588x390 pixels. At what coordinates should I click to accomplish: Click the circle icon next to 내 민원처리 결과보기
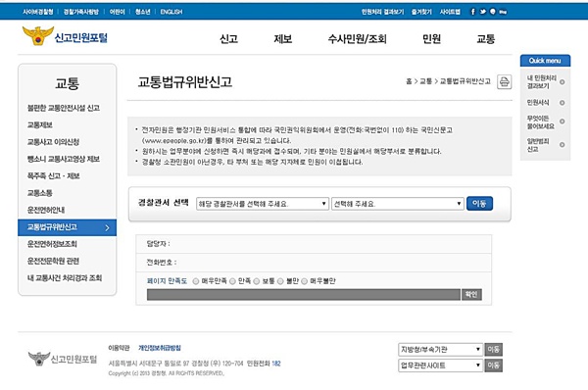pos(562,81)
